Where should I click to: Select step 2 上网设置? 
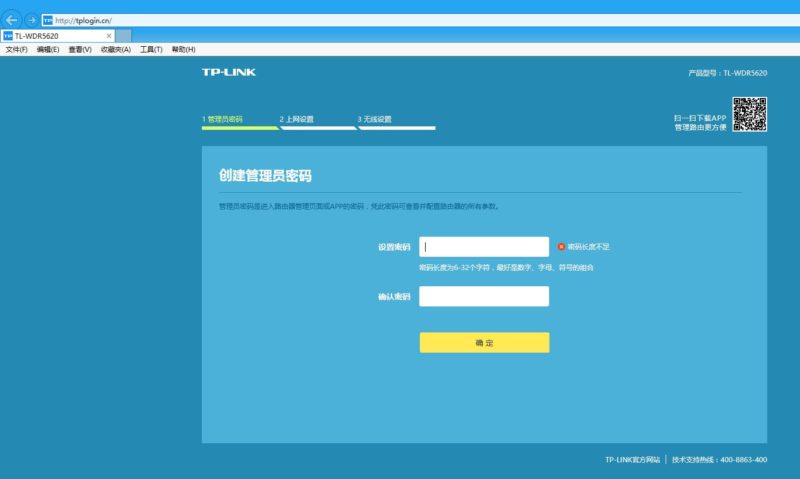[x=297, y=119]
